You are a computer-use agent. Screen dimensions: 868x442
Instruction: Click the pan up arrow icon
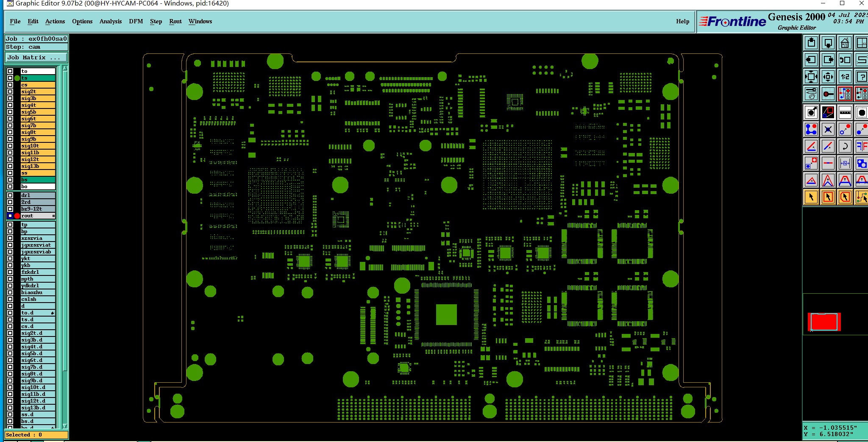[811, 43]
